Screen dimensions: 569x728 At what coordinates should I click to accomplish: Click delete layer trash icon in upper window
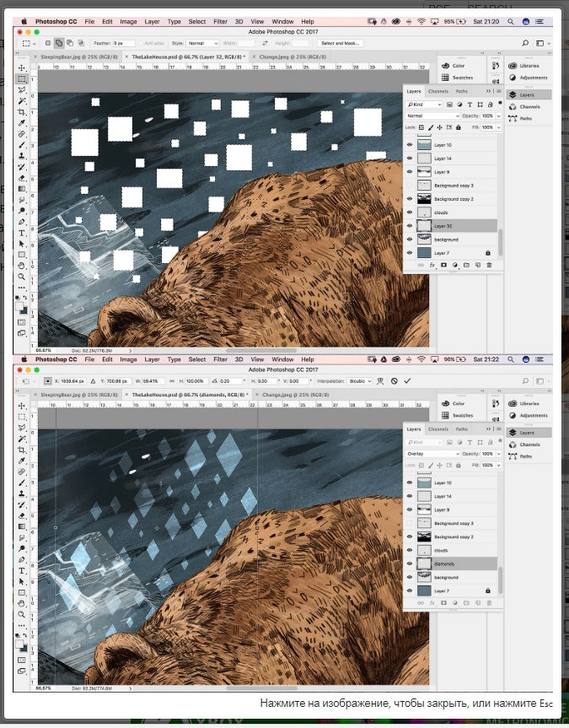[489, 265]
